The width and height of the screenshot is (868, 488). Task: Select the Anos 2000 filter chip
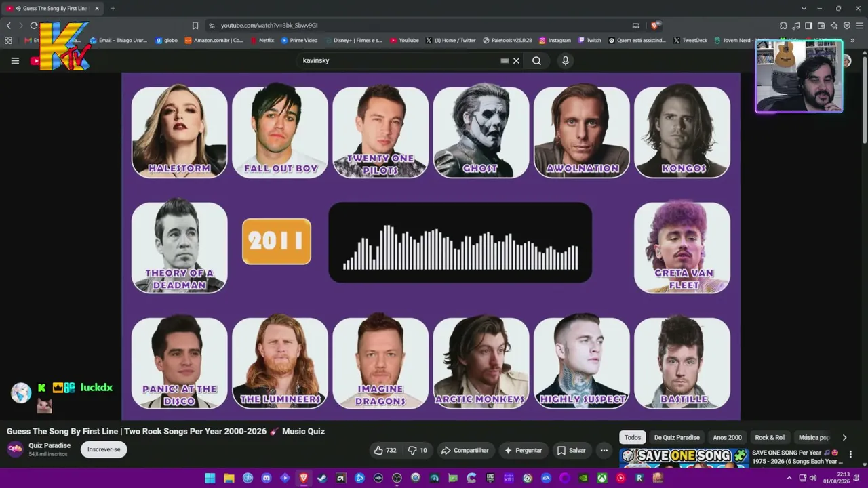coord(727,438)
